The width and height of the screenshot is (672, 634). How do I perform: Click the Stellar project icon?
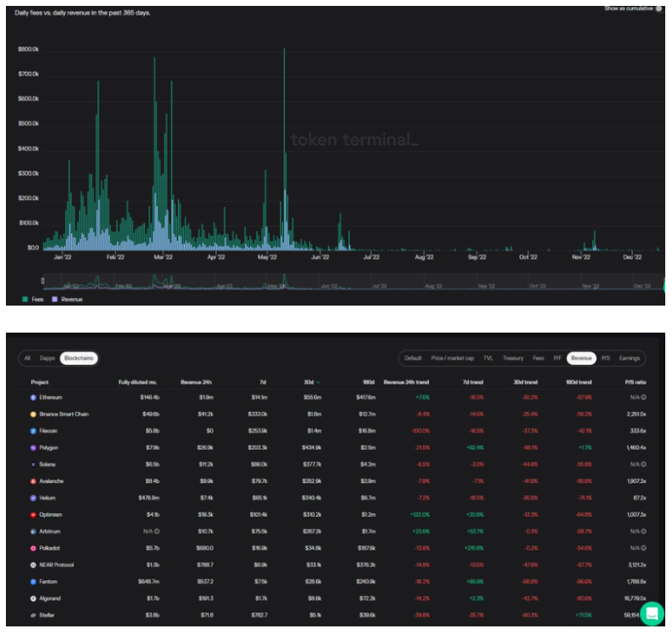tap(33, 615)
